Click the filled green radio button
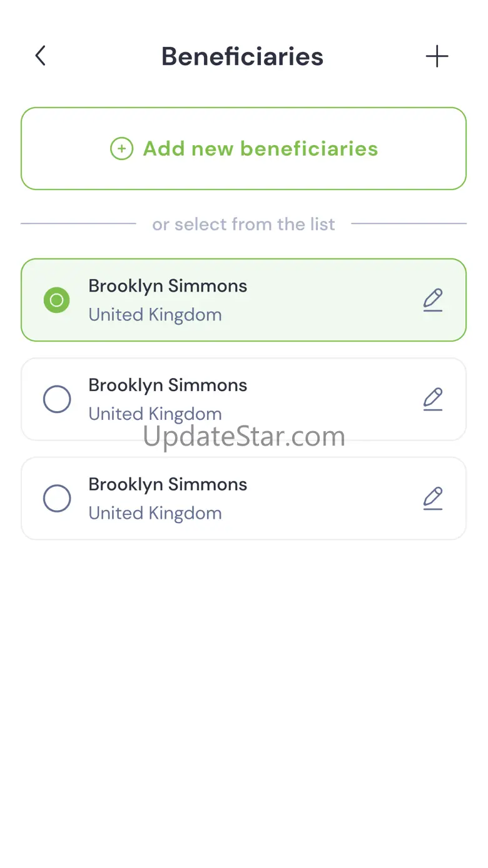The image size is (488, 868). (56, 300)
